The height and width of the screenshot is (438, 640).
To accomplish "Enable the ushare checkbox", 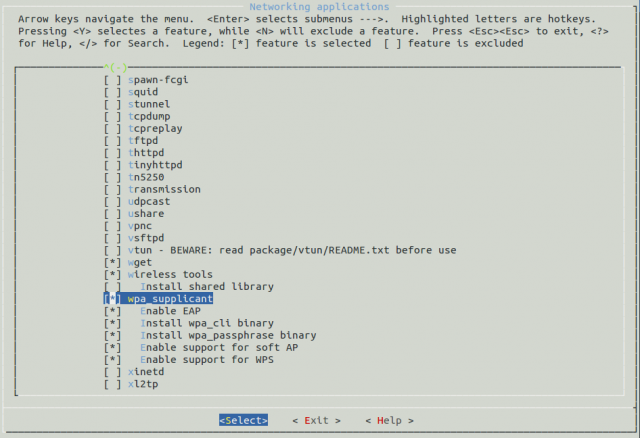I will pos(112,214).
